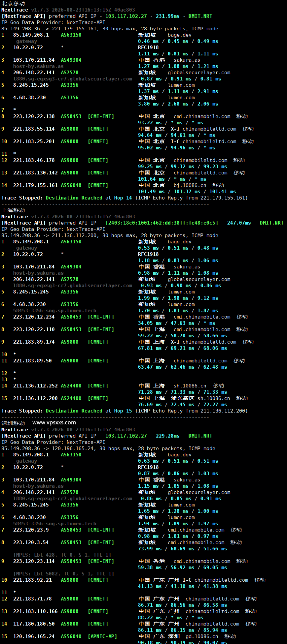Click the [APNIC-AP] tag
This screenshot has height=644, width=287.
(x=102, y=636)
